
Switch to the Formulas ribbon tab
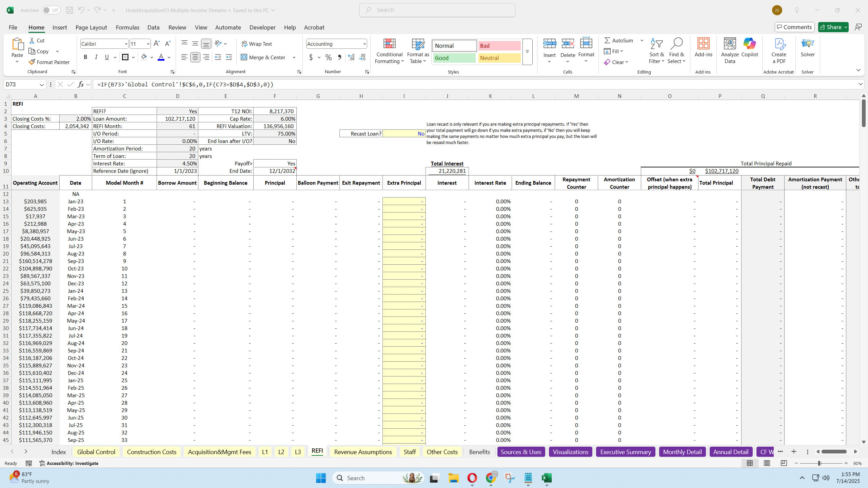(127, 27)
